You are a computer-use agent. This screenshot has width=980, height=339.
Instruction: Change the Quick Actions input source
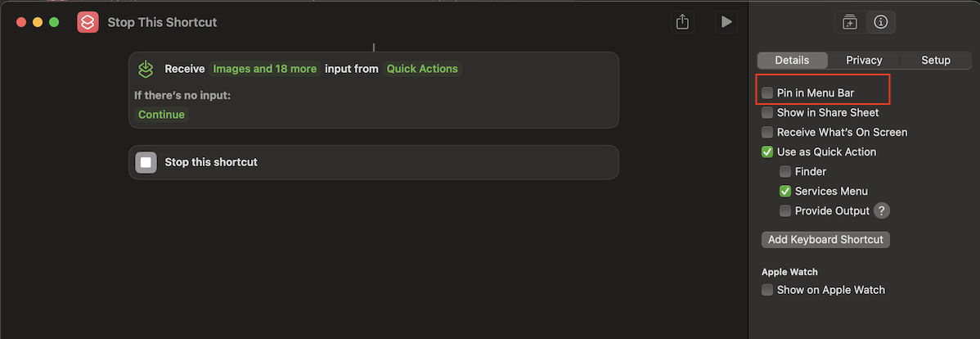[422, 69]
